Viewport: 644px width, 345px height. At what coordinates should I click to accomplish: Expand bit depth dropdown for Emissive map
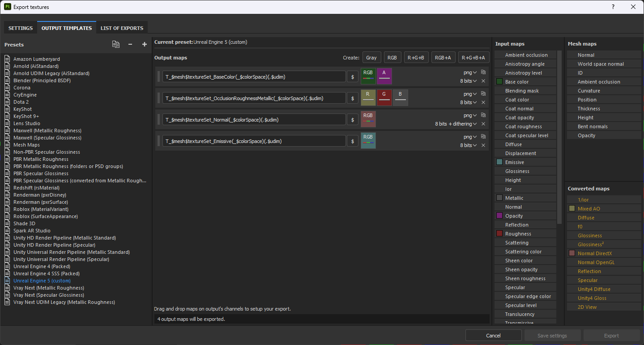[x=468, y=145]
